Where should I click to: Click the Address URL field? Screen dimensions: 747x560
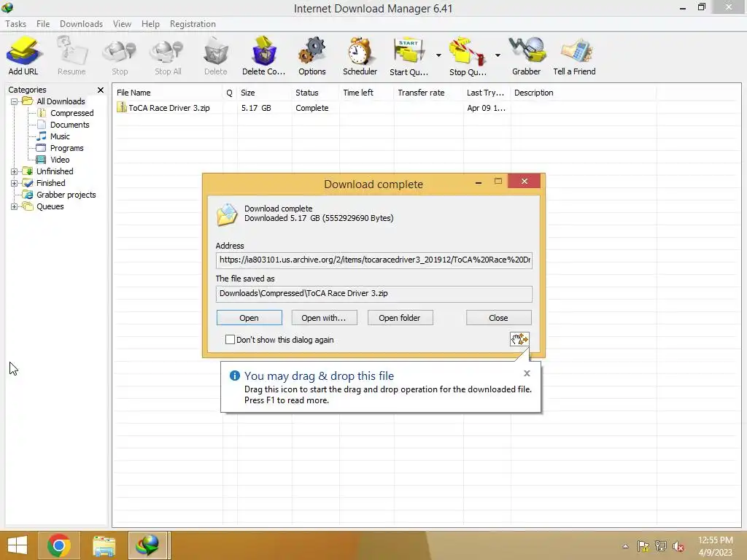pyautogui.click(x=374, y=260)
